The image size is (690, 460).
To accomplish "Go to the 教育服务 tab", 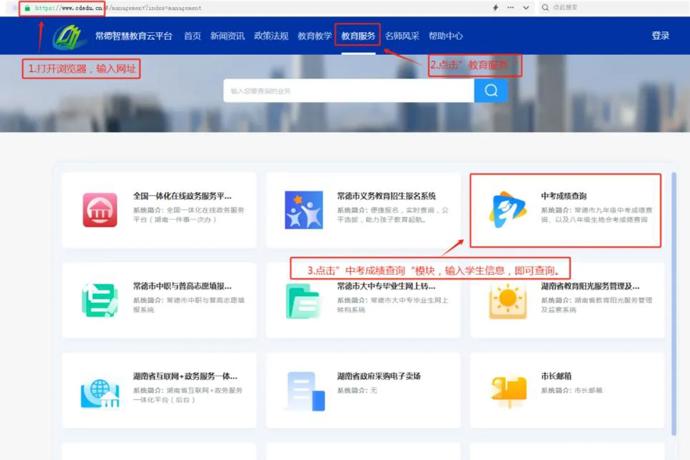I will (x=358, y=36).
